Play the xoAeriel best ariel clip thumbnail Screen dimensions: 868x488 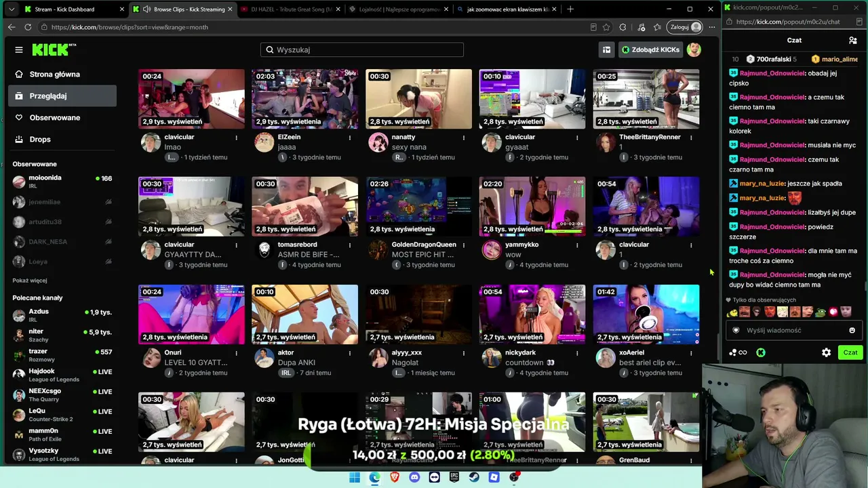(x=646, y=314)
